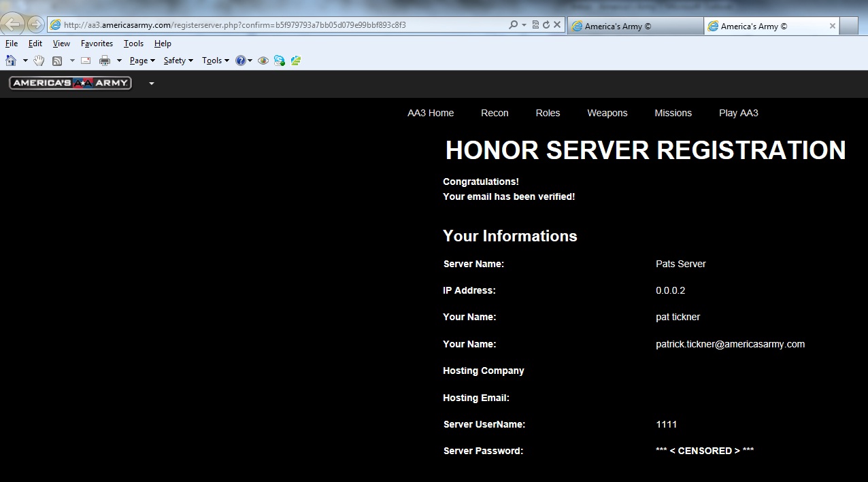
Task: Open the Favorites menu
Action: pyautogui.click(x=97, y=44)
